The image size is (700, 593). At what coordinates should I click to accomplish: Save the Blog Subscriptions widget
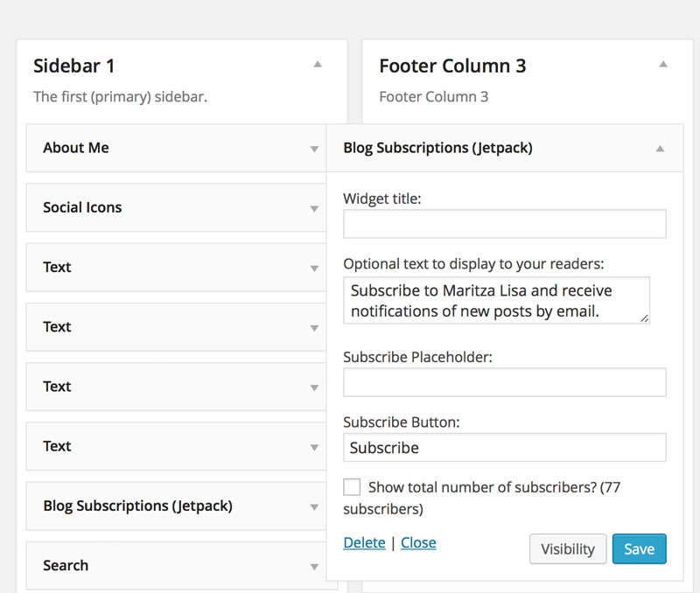point(640,548)
